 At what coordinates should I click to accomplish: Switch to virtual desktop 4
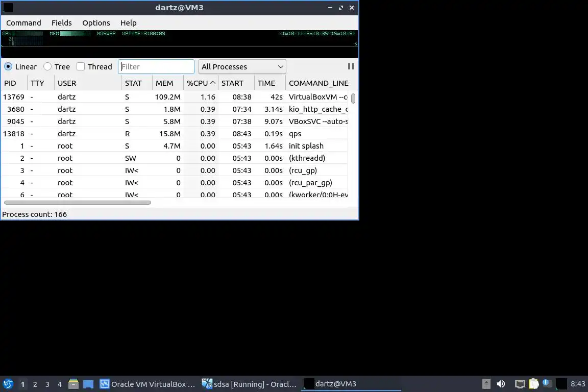pyautogui.click(x=60, y=384)
